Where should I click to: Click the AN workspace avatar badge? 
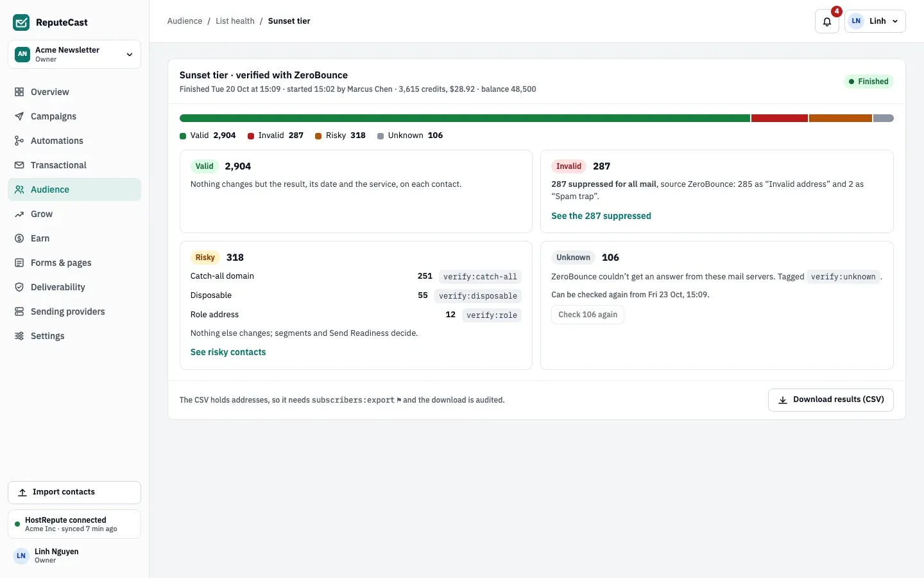pos(22,54)
